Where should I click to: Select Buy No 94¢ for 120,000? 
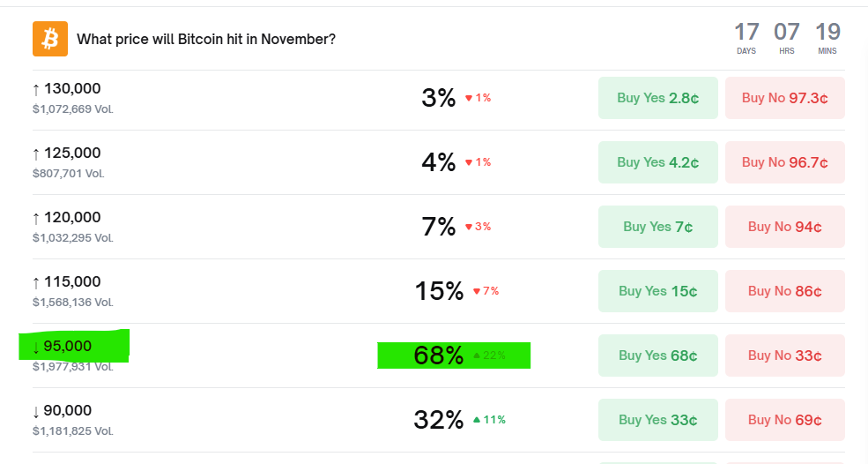(x=784, y=227)
